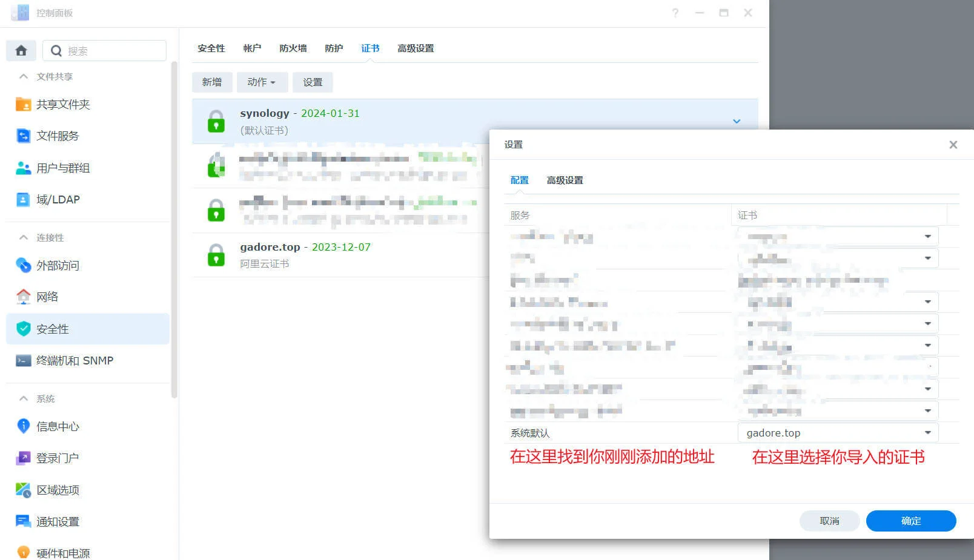
Task: Open 终端机和 SNMP terminal icon
Action: (x=23, y=361)
